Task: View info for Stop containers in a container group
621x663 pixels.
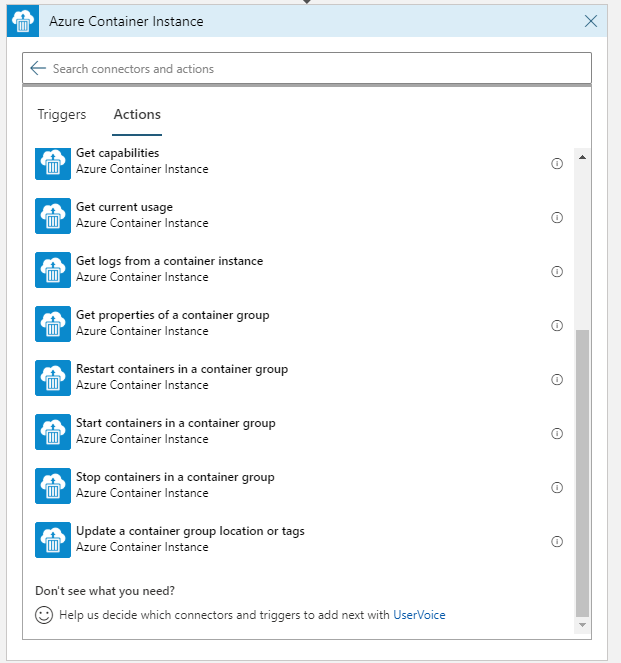Action: point(557,488)
